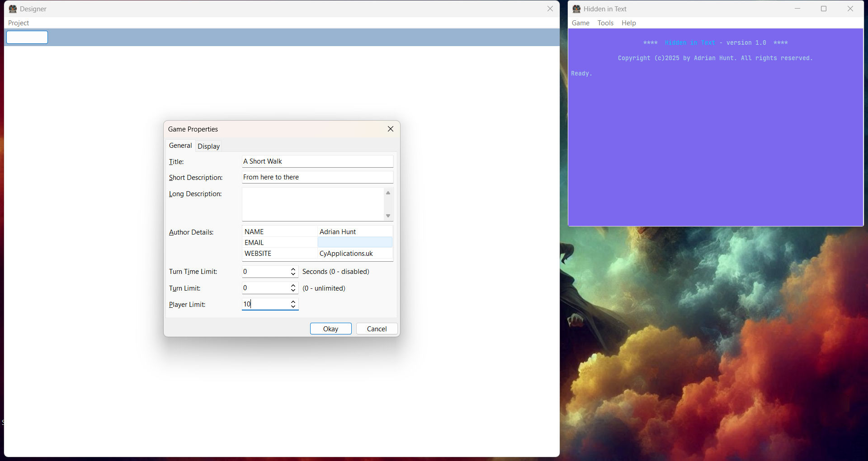This screenshot has width=868, height=461.
Task: Click into the Short Description field
Action: (317, 177)
